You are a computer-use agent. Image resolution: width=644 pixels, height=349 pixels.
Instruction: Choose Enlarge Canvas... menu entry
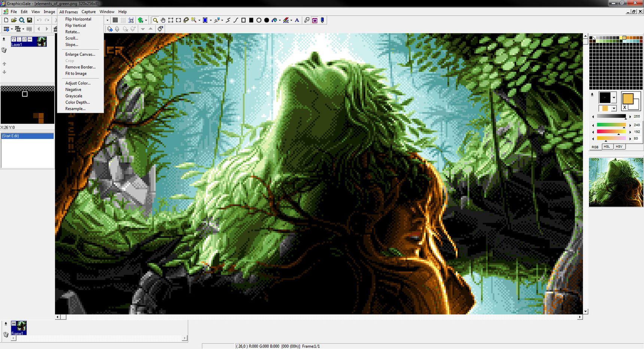[x=80, y=54]
